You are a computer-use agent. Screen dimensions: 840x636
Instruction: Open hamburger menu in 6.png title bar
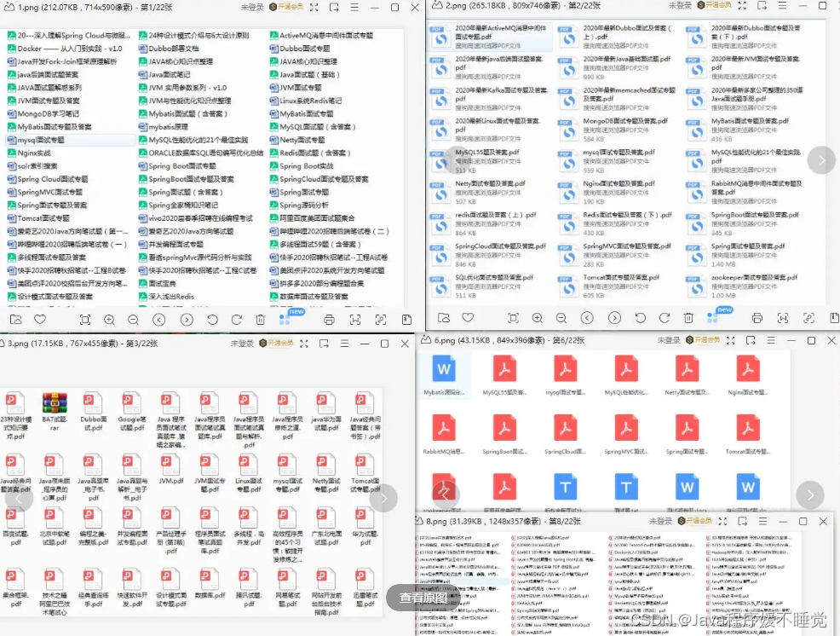coord(771,340)
